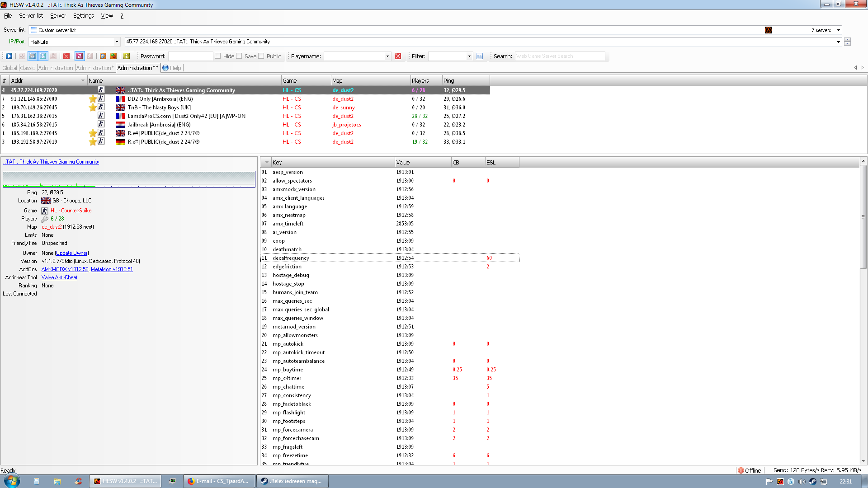Click the ping history graph
This screenshot has width=868, height=488.
coord(129,179)
